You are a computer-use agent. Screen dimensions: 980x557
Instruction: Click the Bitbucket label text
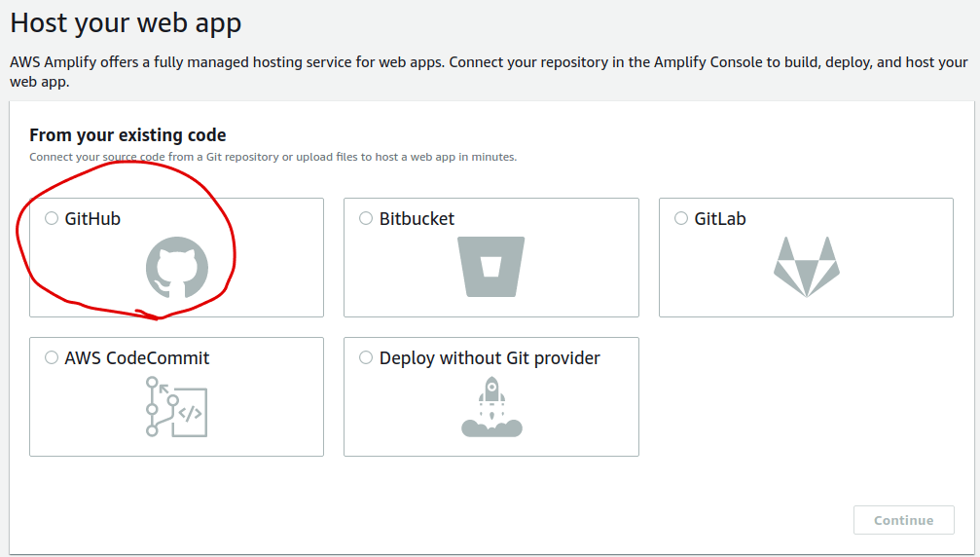pyautogui.click(x=417, y=219)
